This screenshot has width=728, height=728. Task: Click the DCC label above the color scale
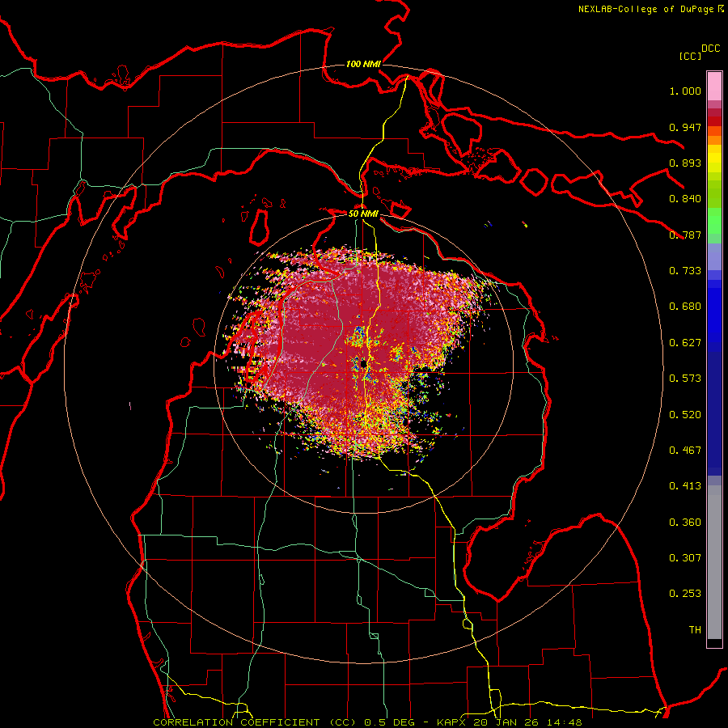point(711,49)
